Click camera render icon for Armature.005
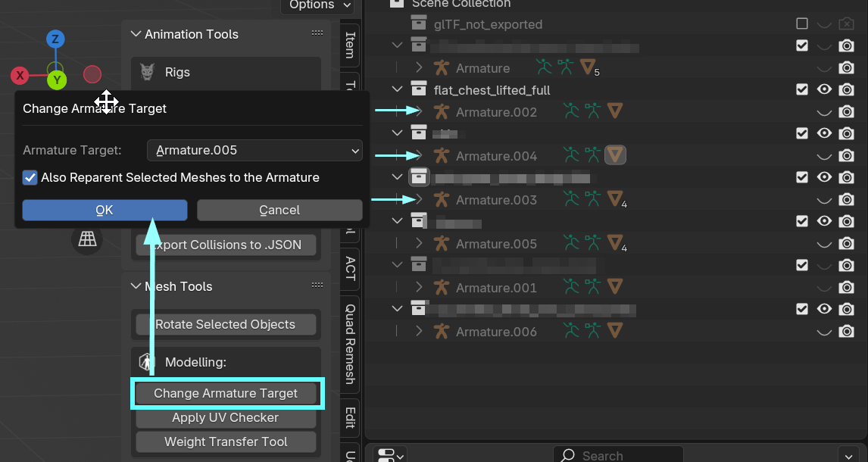868x462 pixels. (847, 244)
